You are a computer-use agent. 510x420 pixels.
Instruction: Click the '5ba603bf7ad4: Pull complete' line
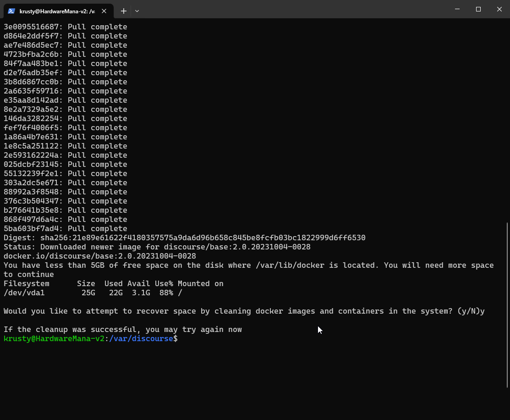(66, 228)
